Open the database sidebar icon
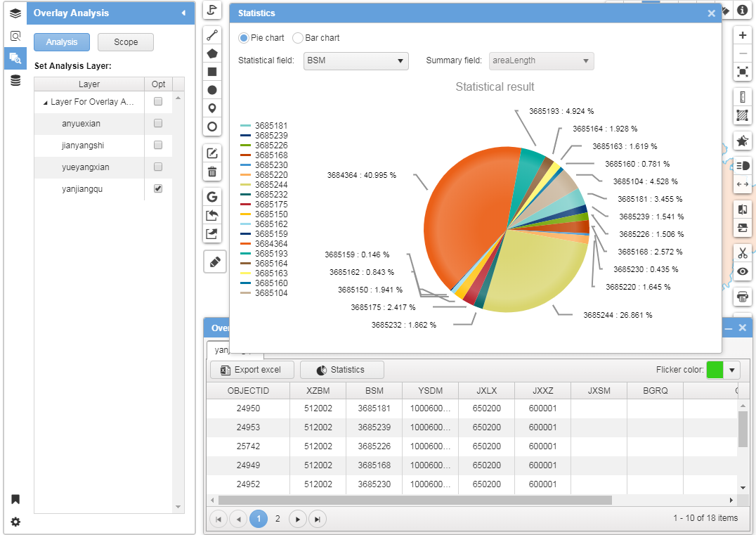The height and width of the screenshot is (535, 756). (x=15, y=81)
